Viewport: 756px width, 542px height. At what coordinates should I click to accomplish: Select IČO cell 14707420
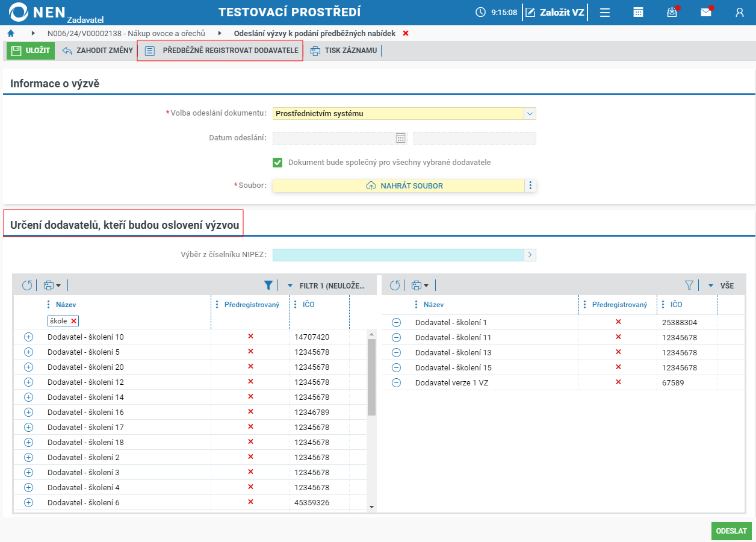pyautogui.click(x=312, y=337)
